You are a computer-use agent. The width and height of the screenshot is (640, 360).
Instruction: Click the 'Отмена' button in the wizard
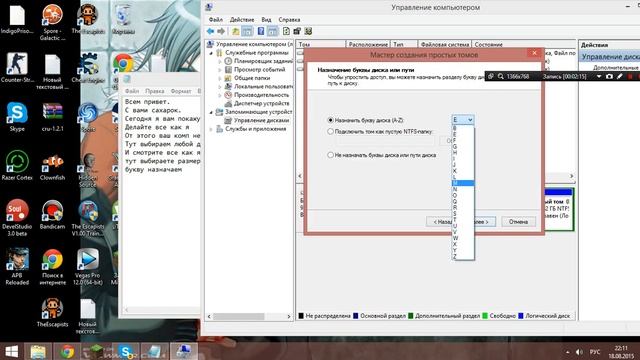tap(518, 222)
